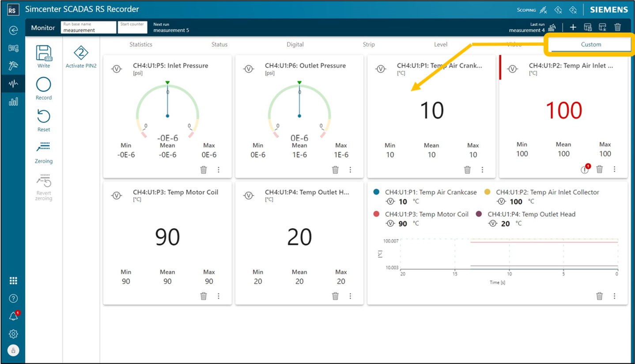The width and height of the screenshot is (635, 364).
Task: Delete the temperature strip chart card
Action: [x=600, y=296]
